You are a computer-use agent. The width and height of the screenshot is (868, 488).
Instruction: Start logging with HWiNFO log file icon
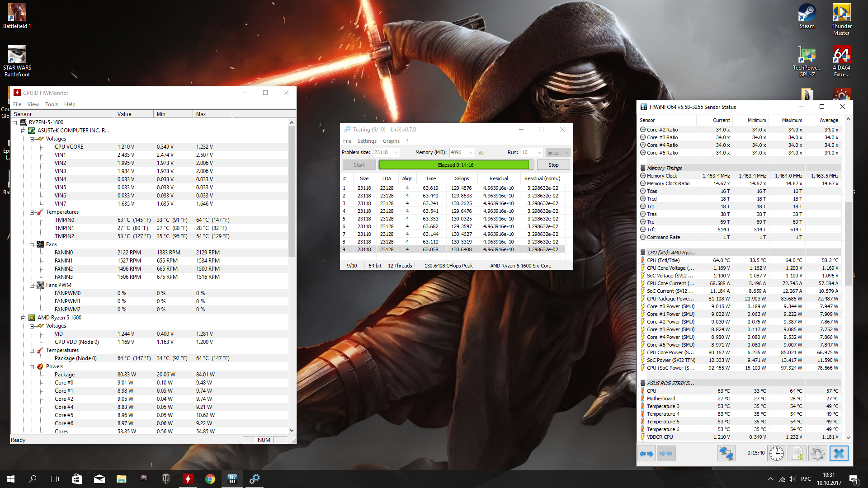pos(797,453)
